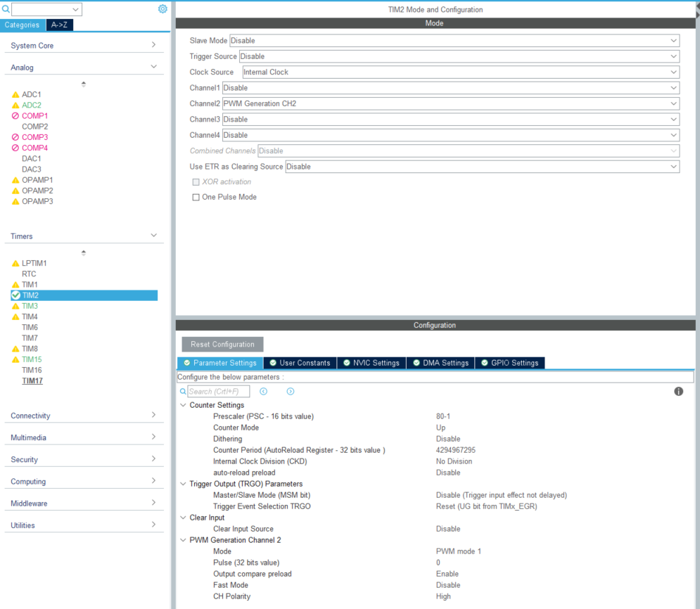Screen dimensions: 700x609
Task: Click the warning icon beside OPAMP1
Action: (15, 180)
